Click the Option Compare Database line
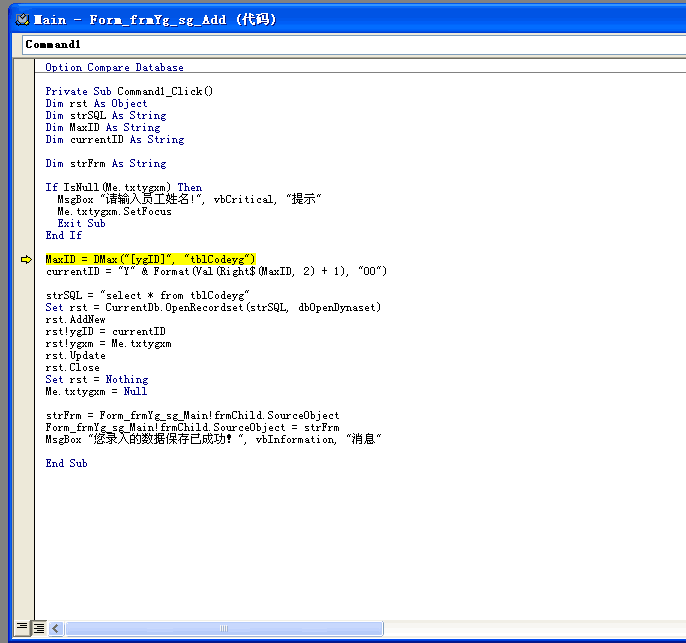 click(114, 67)
